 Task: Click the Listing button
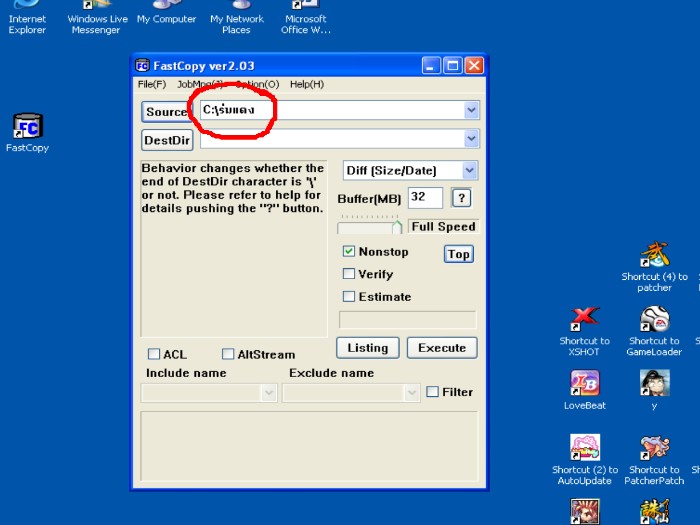click(368, 348)
